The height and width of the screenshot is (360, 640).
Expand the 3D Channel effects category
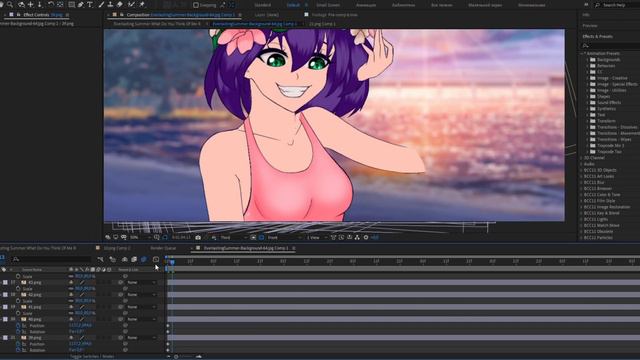pyautogui.click(x=582, y=158)
